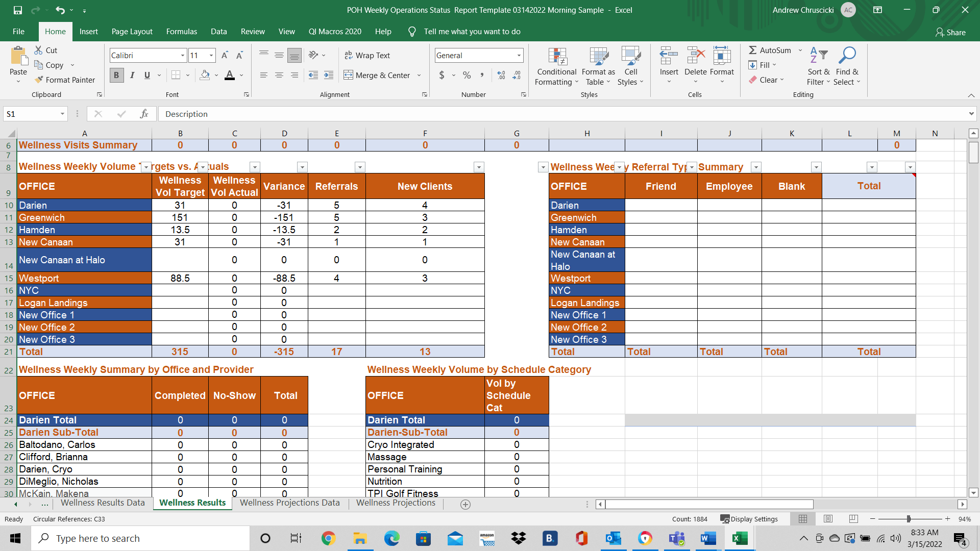This screenshot has width=980, height=551.
Task: Click the Increase Indent icon
Action: pos(329,75)
